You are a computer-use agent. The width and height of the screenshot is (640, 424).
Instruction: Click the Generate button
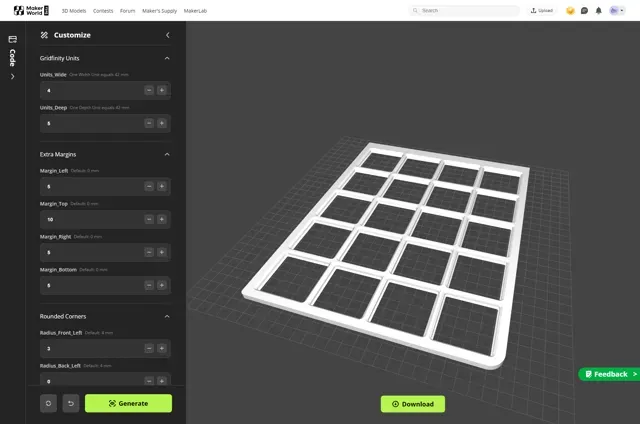129,403
